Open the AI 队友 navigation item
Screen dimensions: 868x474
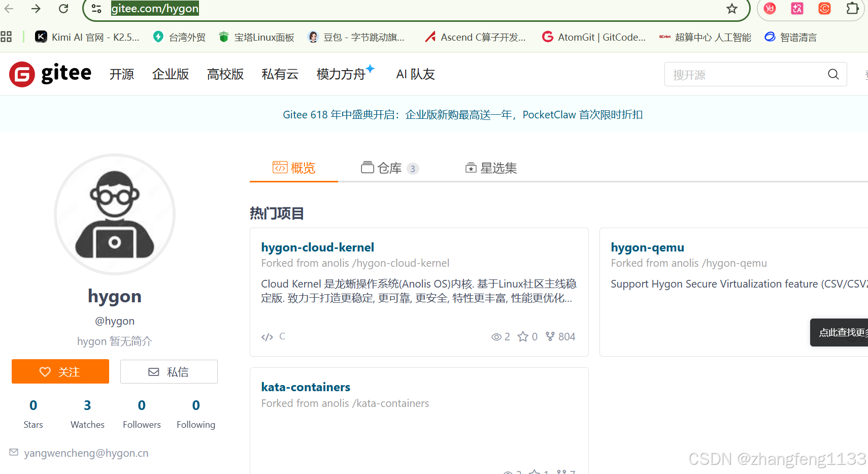[x=416, y=74]
